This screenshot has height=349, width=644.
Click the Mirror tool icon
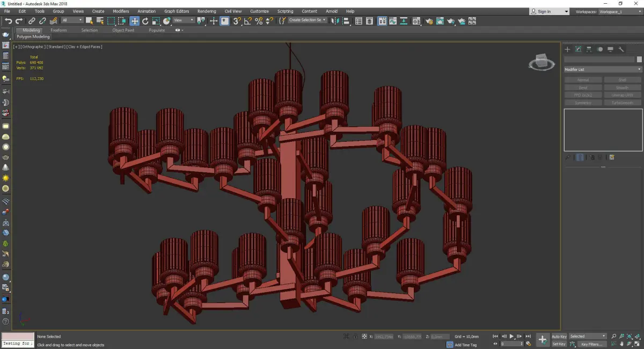pyautogui.click(x=335, y=21)
